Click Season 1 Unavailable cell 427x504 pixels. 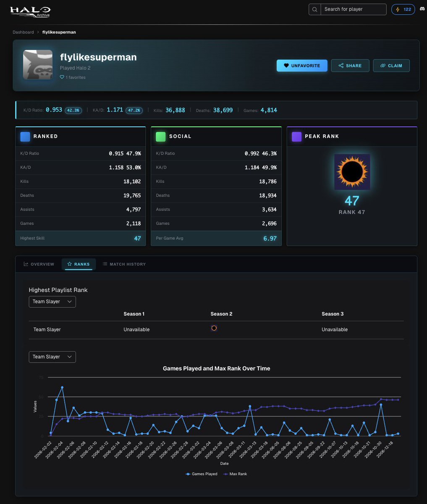coord(136,330)
